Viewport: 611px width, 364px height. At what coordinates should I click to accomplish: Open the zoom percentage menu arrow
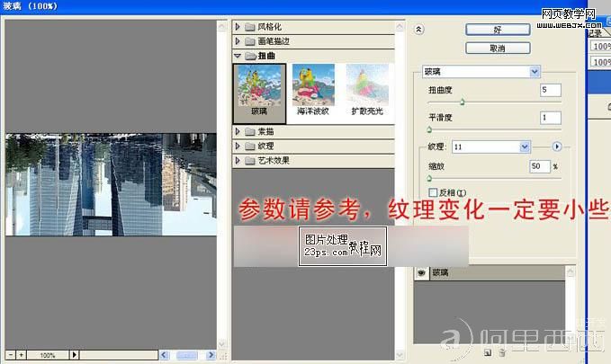click(74, 355)
